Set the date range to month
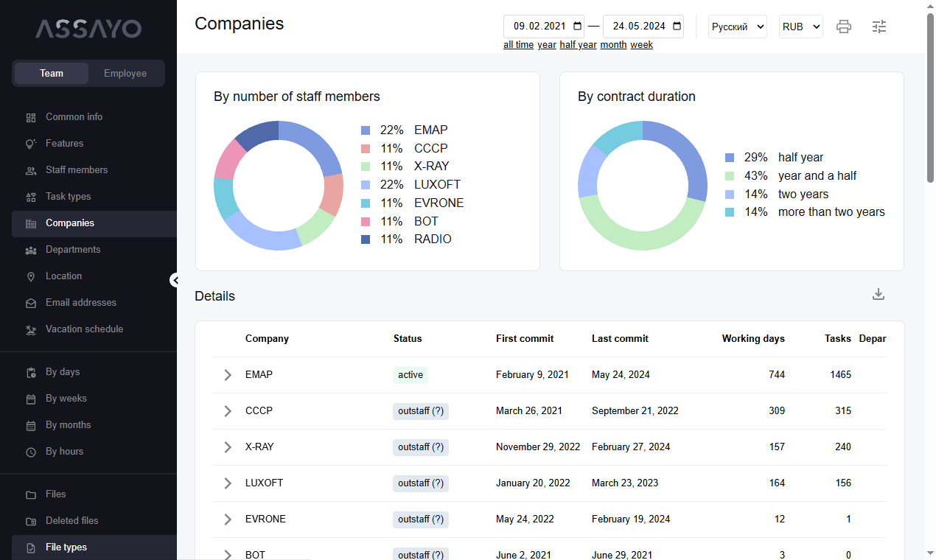Viewport: 936px width, 560px height. click(x=613, y=45)
